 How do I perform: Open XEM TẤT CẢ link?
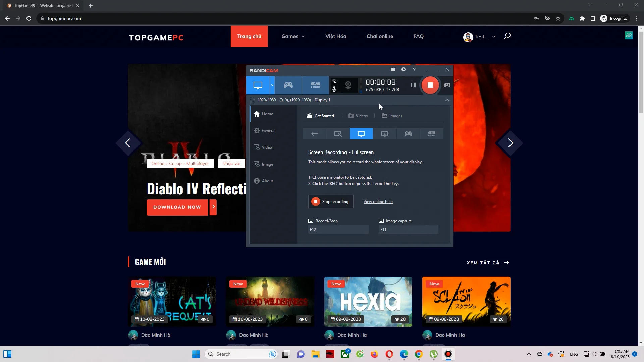pyautogui.click(x=488, y=263)
